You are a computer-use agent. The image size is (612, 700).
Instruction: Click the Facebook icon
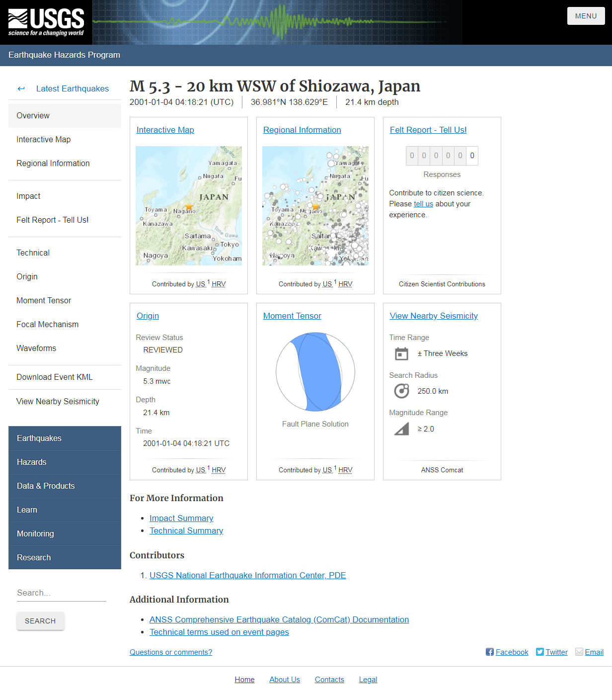490,652
